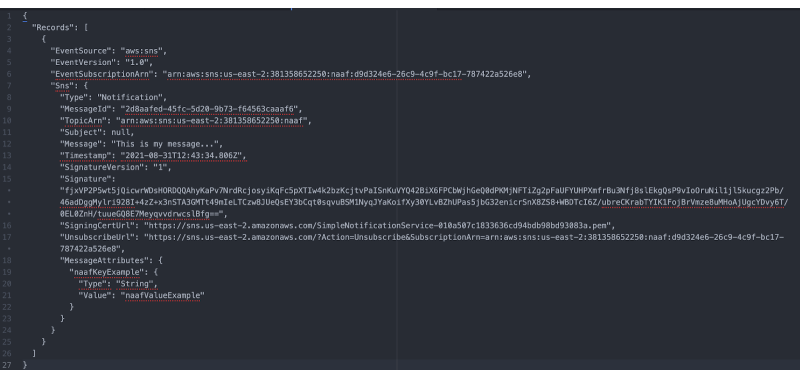Image resolution: width=800 pixels, height=370 pixels.
Task: Click the "MessageId" key
Action: tap(85, 109)
